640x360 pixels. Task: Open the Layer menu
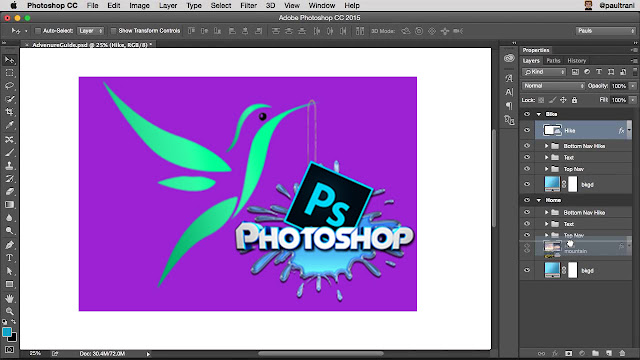(x=168, y=6)
